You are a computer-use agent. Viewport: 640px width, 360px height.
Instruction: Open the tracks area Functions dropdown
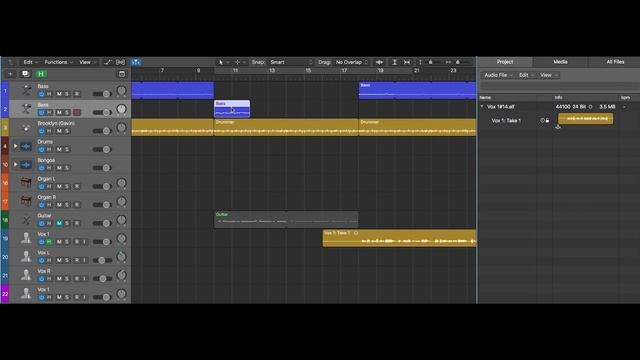click(58, 62)
